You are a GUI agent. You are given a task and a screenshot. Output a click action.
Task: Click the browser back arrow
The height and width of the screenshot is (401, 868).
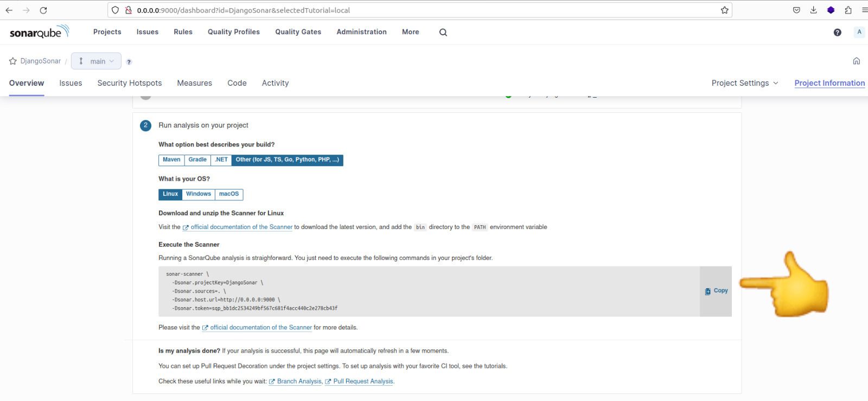click(x=9, y=10)
